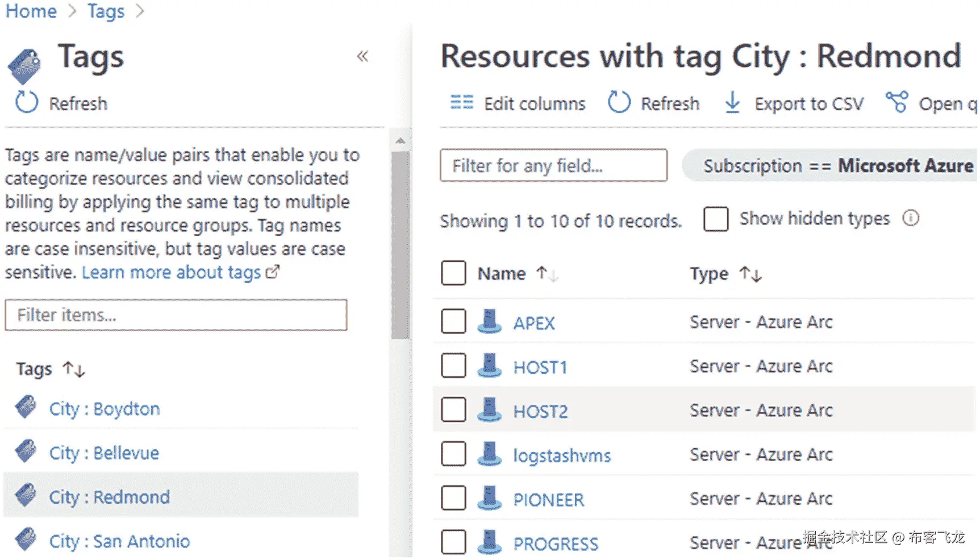980x560 pixels.
Task: Click the Edit columns icon
Action: pos(461,103)
